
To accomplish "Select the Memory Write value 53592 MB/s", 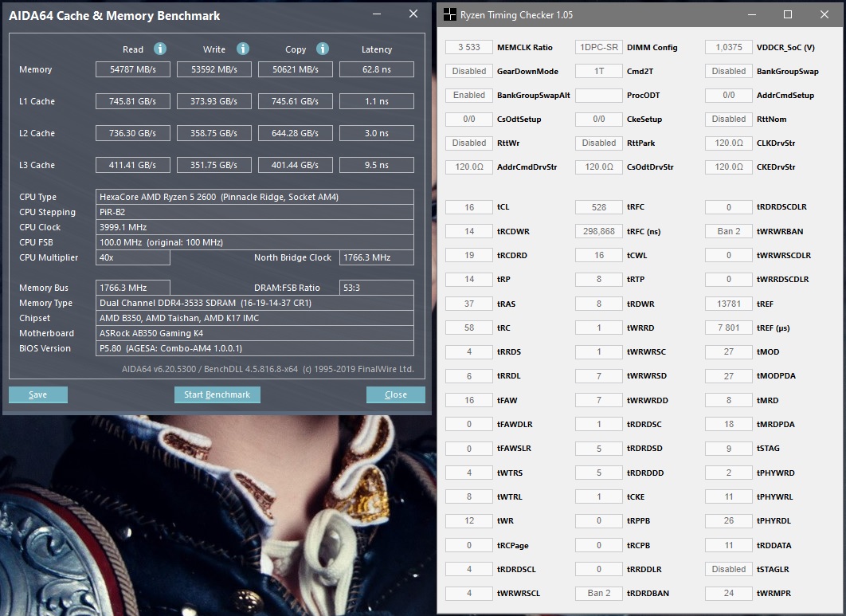I will click(x=214, y=69).
